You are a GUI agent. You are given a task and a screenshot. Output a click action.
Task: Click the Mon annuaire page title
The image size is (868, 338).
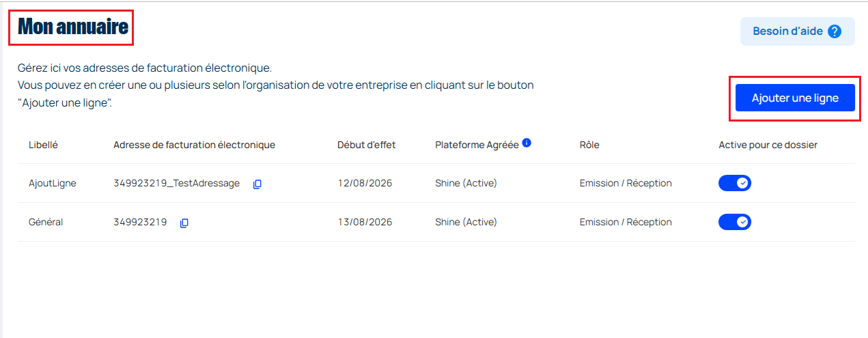click(x=72, y=27)
